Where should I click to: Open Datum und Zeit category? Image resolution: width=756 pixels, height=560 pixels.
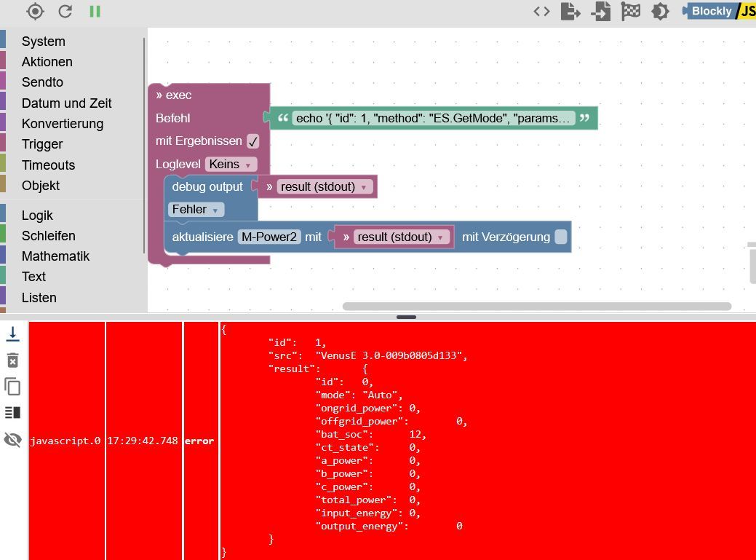tap(66, 103)
